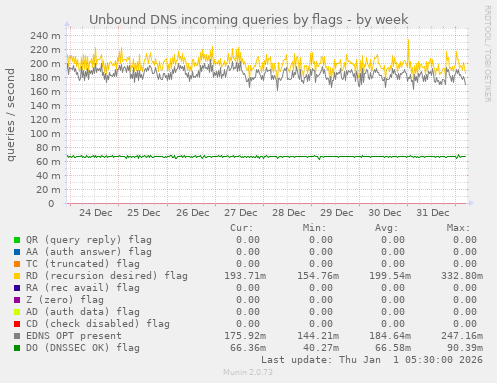Click the DO average value 66.58m

coord(393,348)
